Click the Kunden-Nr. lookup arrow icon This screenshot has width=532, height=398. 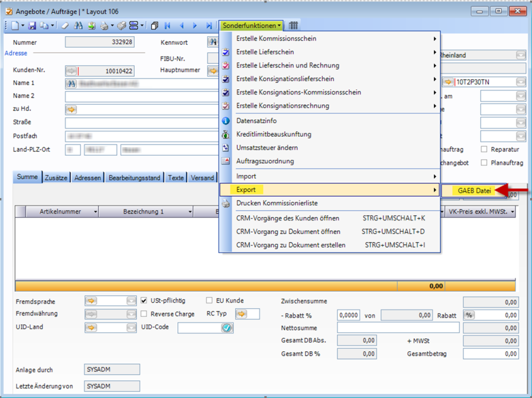[71, 71]
